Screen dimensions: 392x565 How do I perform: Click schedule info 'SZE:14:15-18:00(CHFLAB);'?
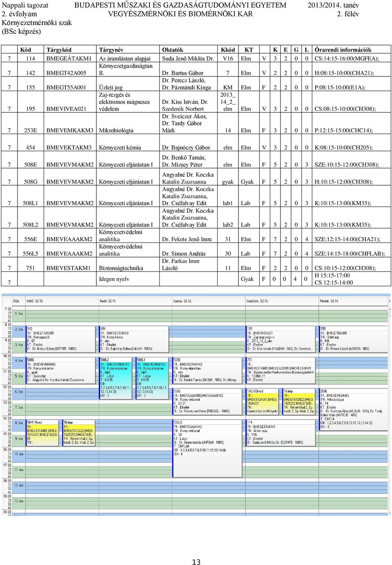point(350,253)
